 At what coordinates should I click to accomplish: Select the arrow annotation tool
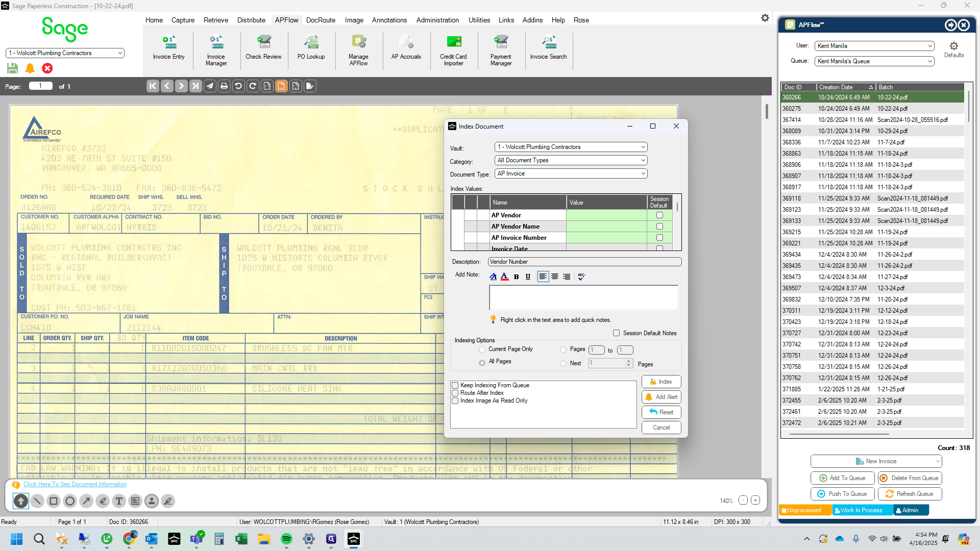point(86,501)
